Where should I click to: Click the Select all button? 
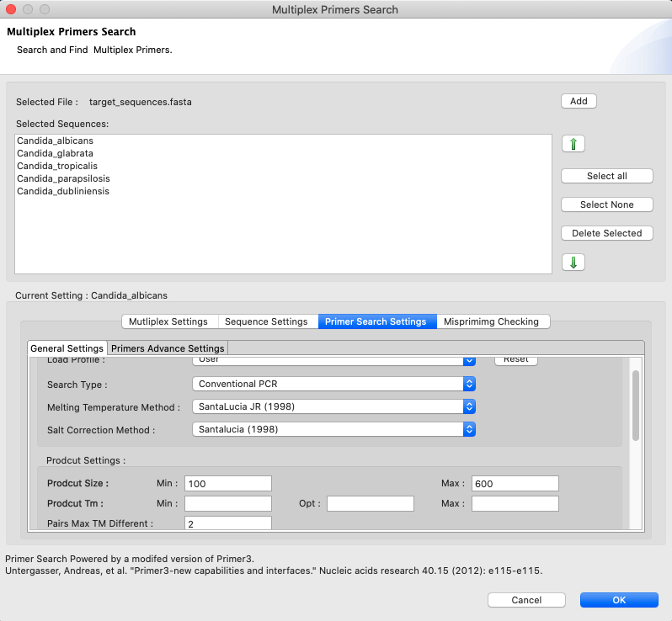click(606, 176)
